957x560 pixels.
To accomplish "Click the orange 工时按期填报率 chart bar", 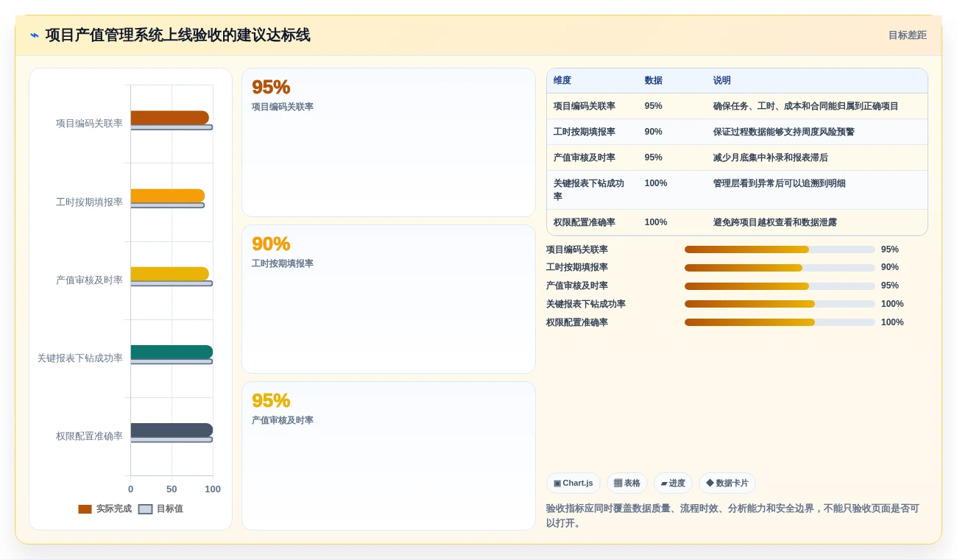I will (168, 196).
